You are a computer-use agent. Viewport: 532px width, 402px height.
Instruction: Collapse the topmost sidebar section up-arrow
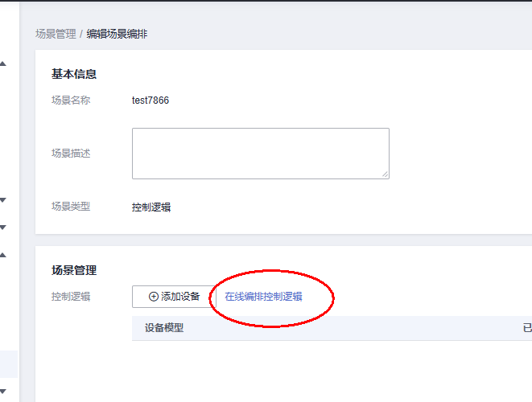(3, 64)
